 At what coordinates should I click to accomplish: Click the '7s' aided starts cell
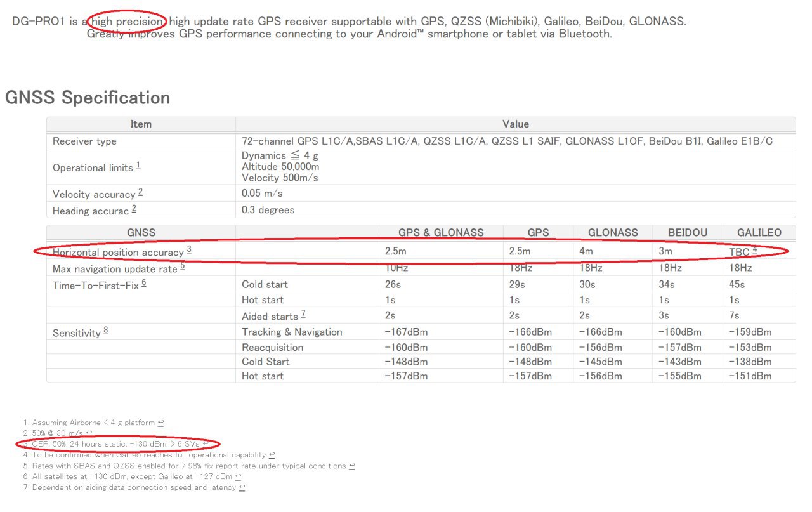(734, 315)
